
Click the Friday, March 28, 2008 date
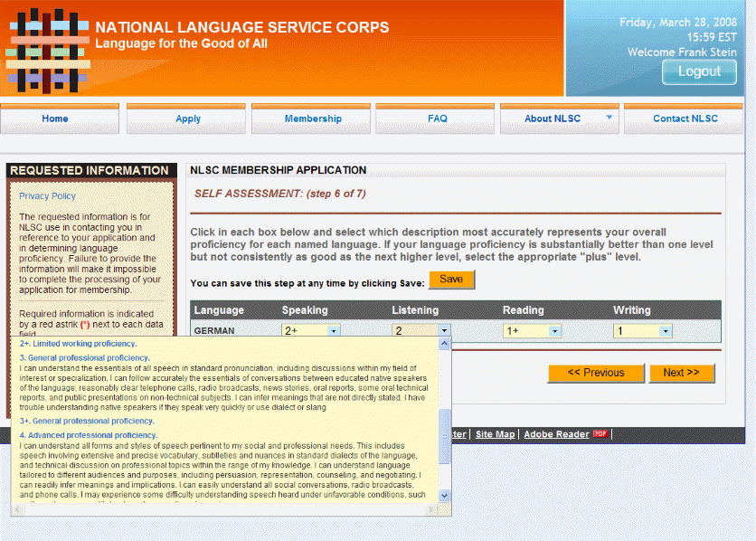pyautogui.click(x=678, y=23)
